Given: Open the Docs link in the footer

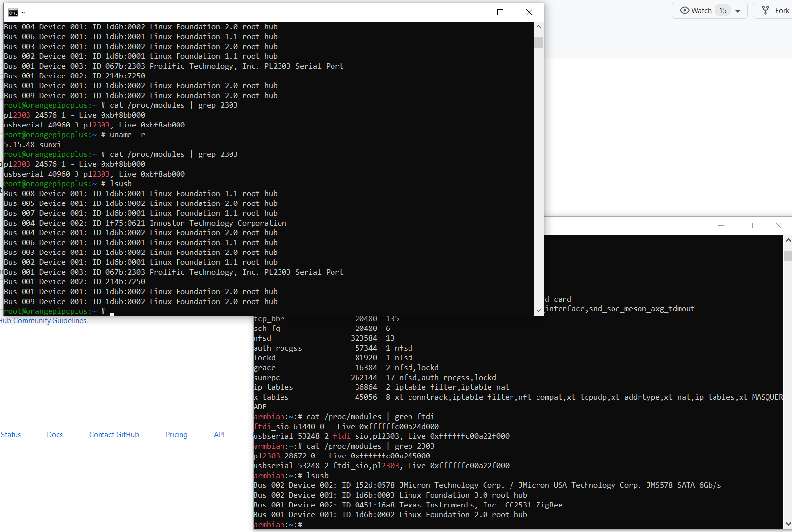Looking at the screenshot, I should (54, 434).
